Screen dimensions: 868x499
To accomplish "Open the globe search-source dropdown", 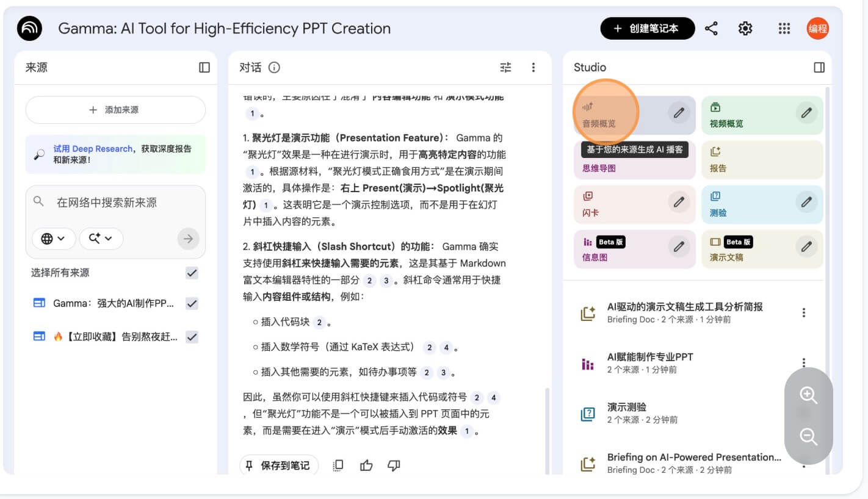I will coord(54,239).
